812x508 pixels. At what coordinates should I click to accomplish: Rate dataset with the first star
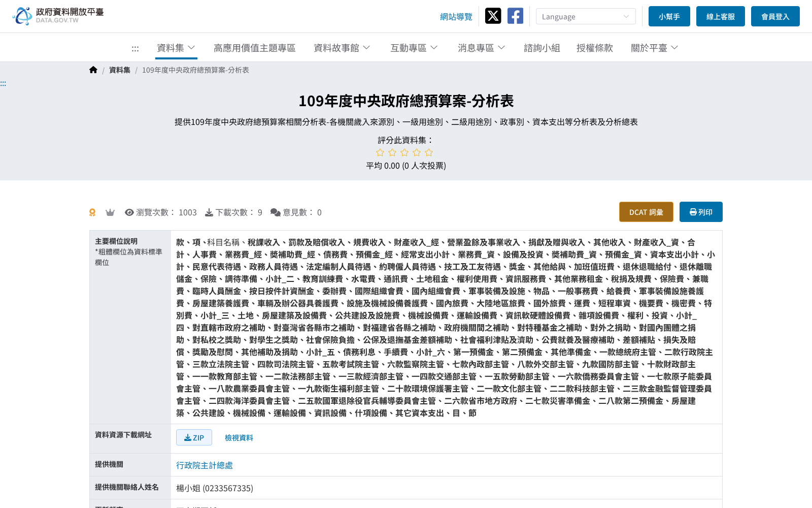click(x=380, y=152)
